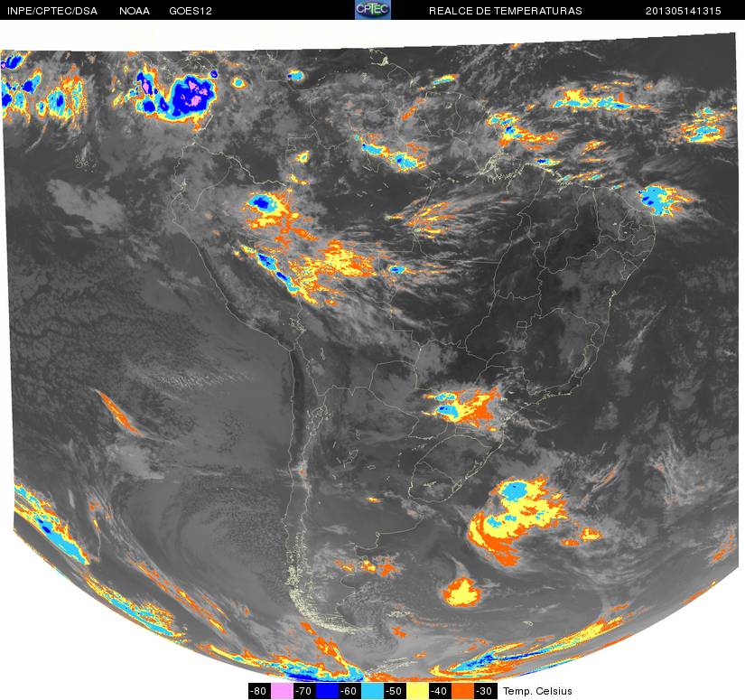This screenshot has height=700, width=745.
Task: Click the -40 legend value label
Action: pyautogui.click(x=440, y=691)
